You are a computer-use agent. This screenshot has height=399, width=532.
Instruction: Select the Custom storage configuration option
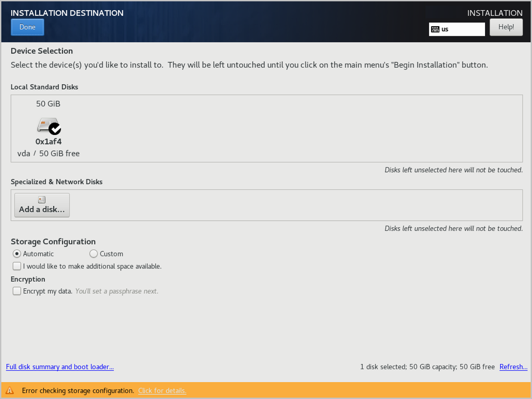pyautogui.click(x=94, y=253)
